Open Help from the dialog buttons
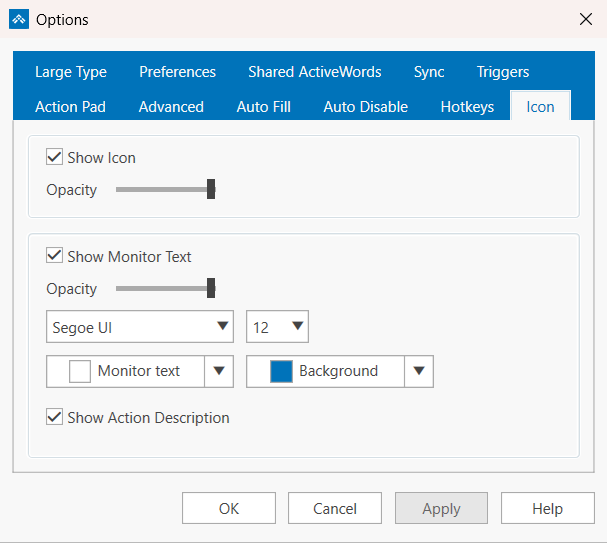 point(548,508)
